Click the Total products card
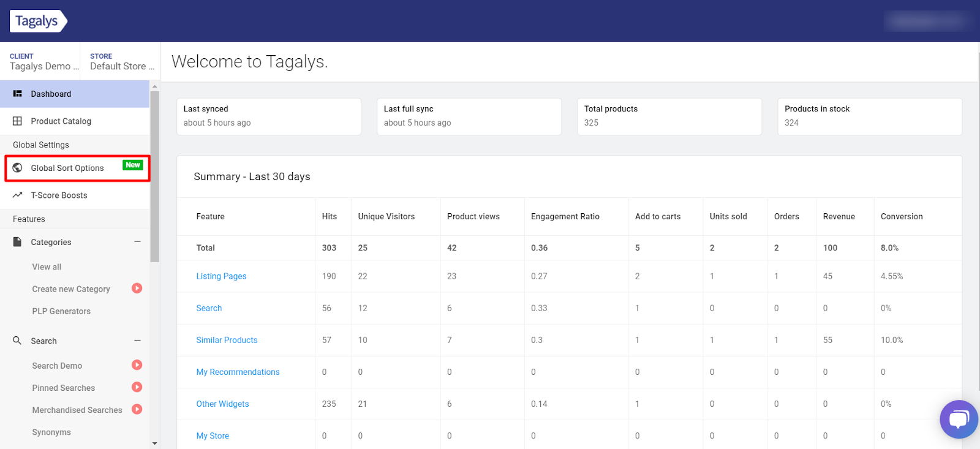This screenshot has width=980, height=449. point(669,116)
